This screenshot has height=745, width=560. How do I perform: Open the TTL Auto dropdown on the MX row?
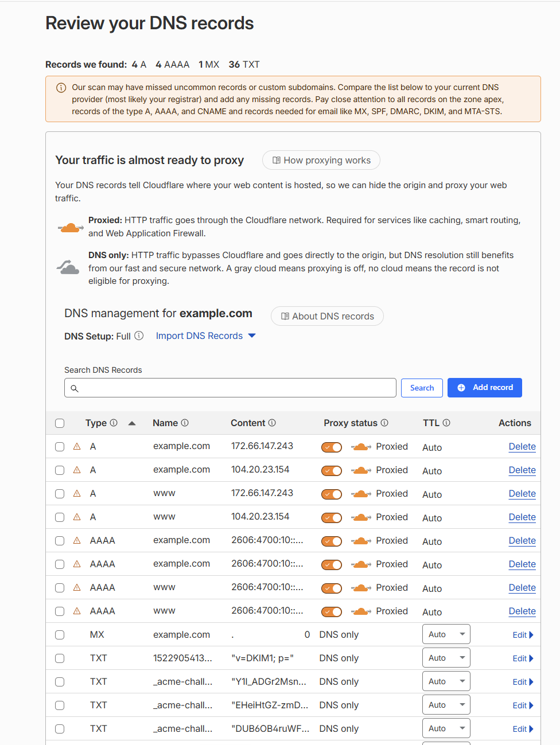tap(446, 634)
